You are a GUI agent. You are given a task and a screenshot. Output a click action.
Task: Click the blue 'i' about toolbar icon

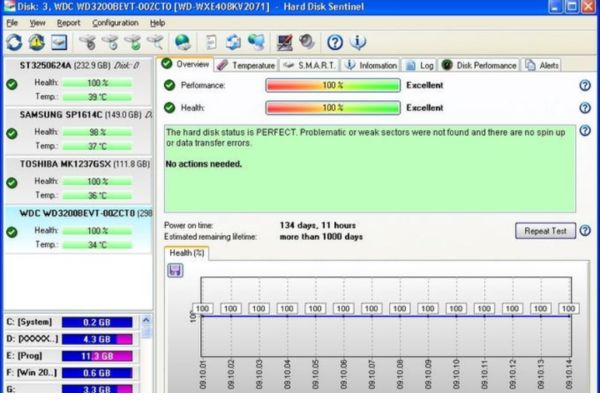click(358, 42)
